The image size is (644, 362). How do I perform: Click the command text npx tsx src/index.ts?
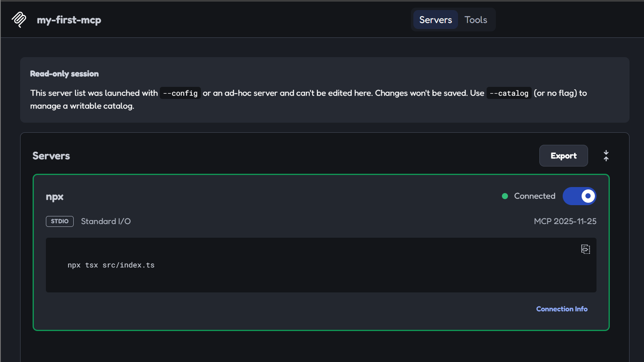[x=111, y=265]
